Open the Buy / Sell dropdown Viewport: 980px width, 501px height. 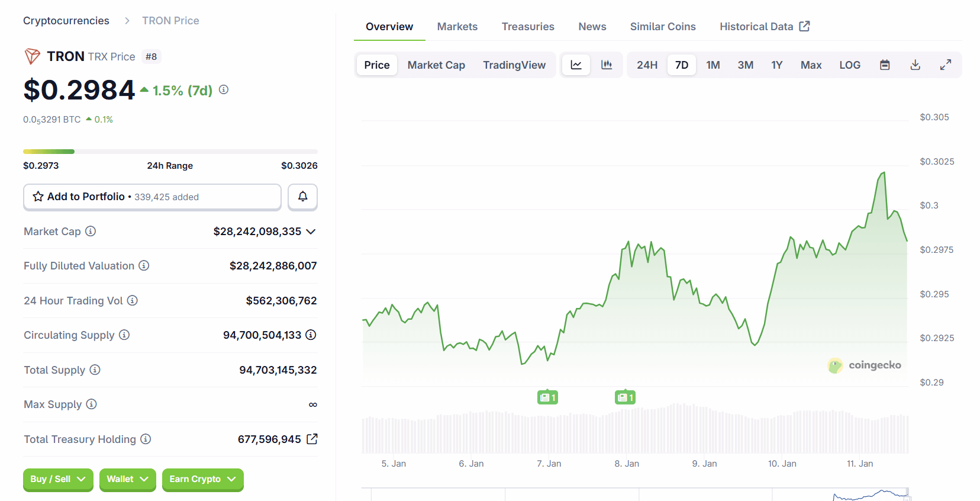[58, 479]
